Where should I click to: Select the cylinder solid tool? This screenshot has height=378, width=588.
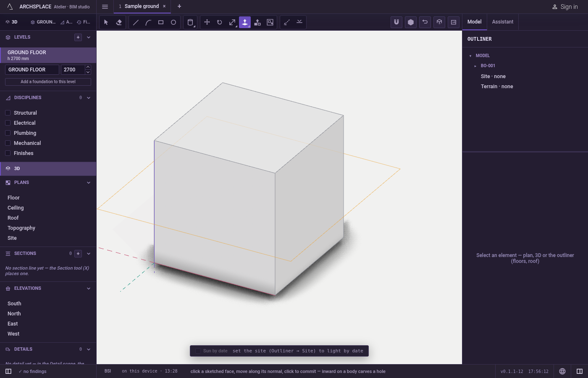190,22
